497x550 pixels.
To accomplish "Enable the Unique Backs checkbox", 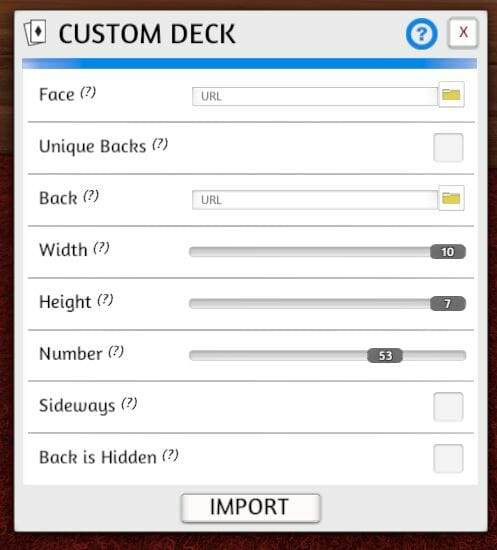I will (x=448, y=147).
